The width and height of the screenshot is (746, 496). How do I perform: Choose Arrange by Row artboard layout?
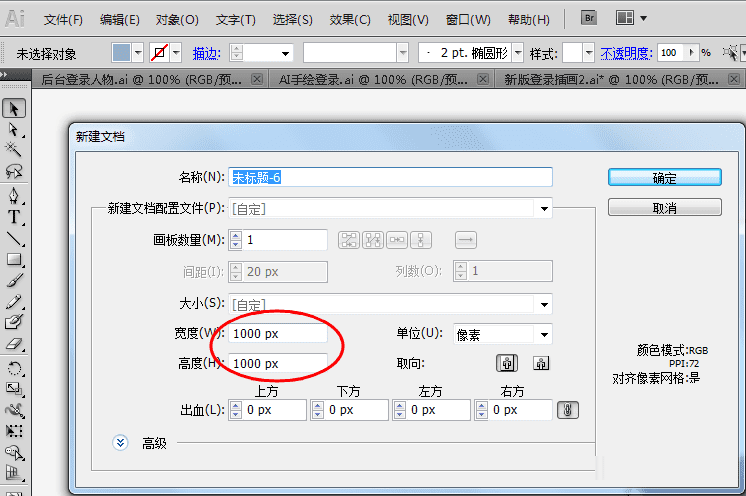point(397,240)
